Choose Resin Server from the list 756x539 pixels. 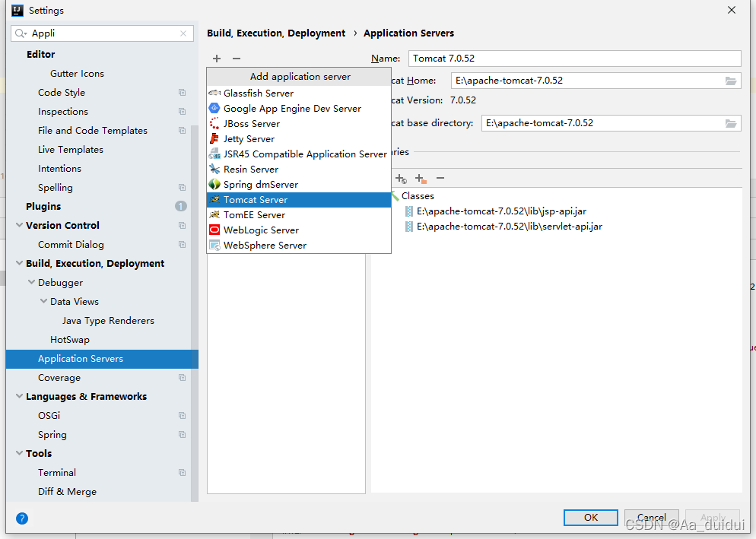(x=299, y=170)
